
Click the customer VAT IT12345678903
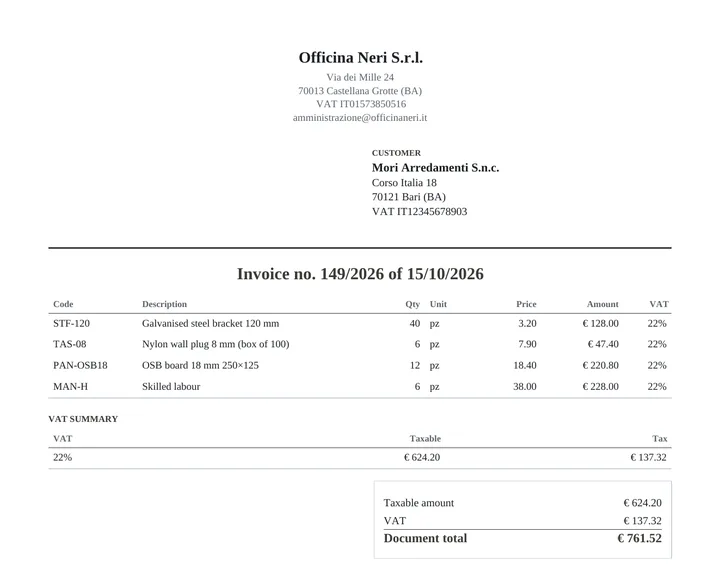[x=419, y=212]
